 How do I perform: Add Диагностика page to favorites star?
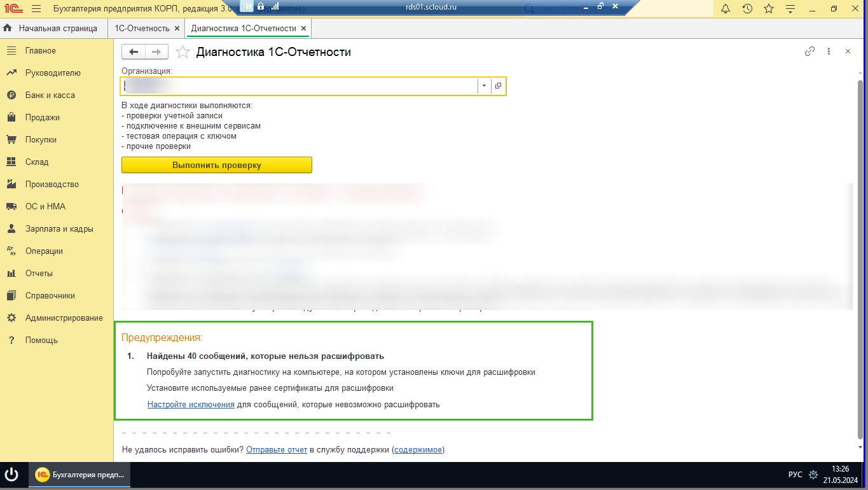183,52
